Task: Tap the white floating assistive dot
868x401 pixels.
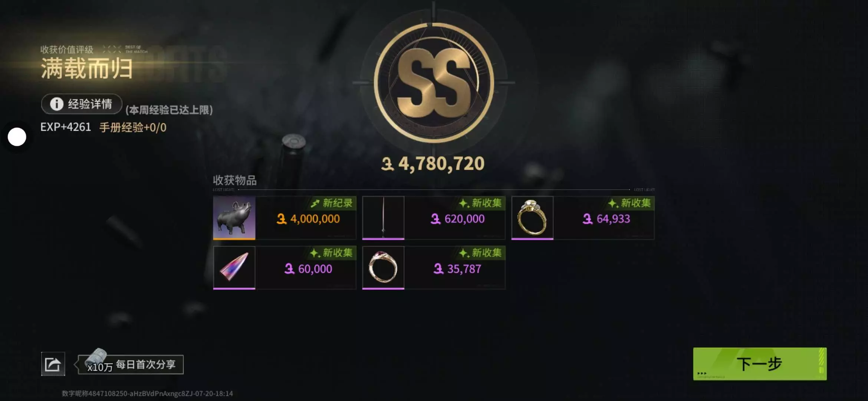Action: (17, 137)
